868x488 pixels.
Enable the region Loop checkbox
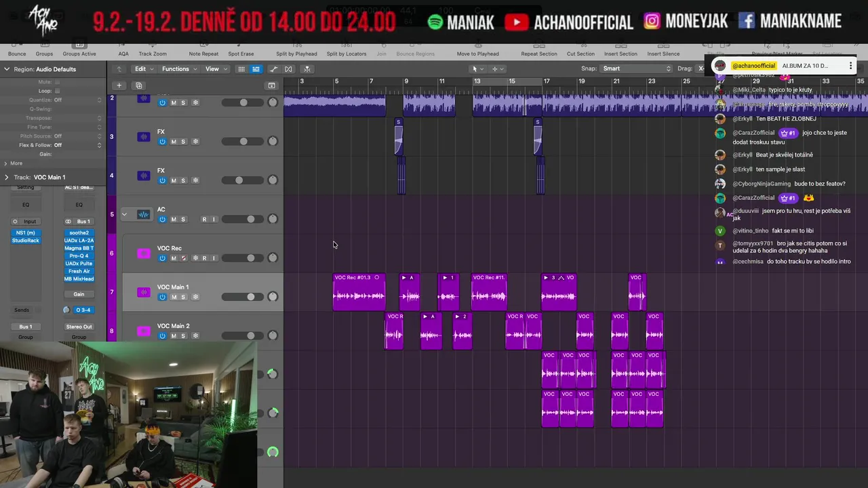click(57, 91)
